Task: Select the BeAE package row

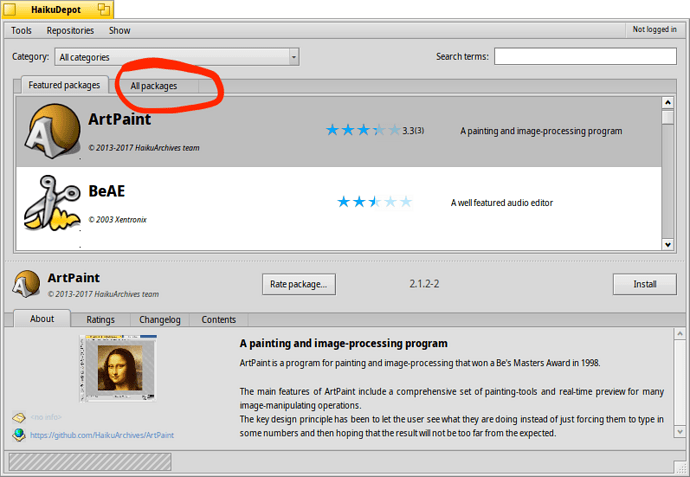Action: pos(338,202)
